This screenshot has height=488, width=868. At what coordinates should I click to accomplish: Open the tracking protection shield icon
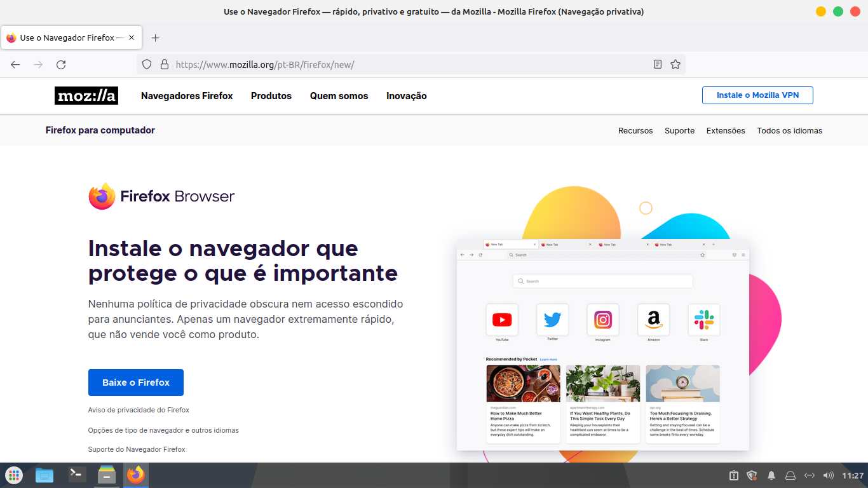click(147, 64)
